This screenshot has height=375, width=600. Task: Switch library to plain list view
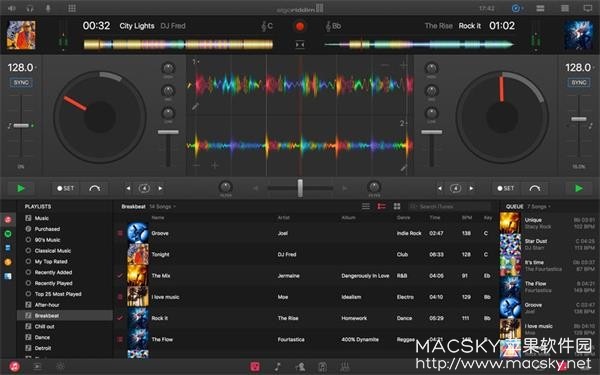click(x=366, y=206)
